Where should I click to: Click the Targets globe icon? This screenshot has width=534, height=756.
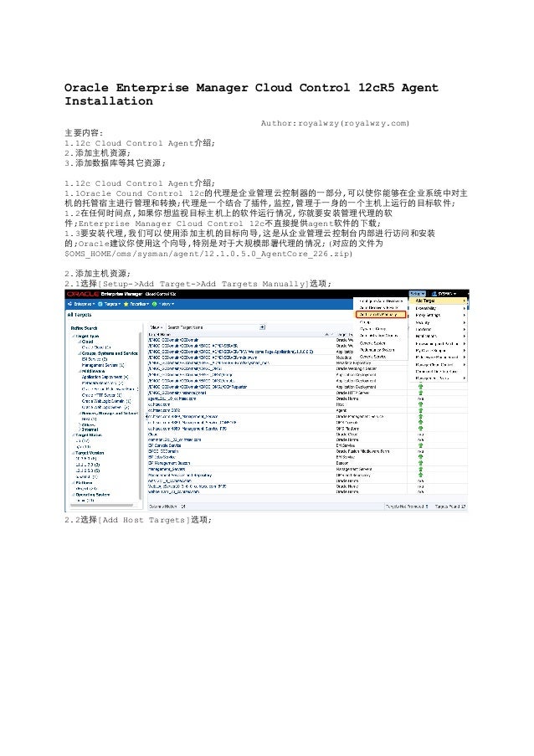click(100, 304)
